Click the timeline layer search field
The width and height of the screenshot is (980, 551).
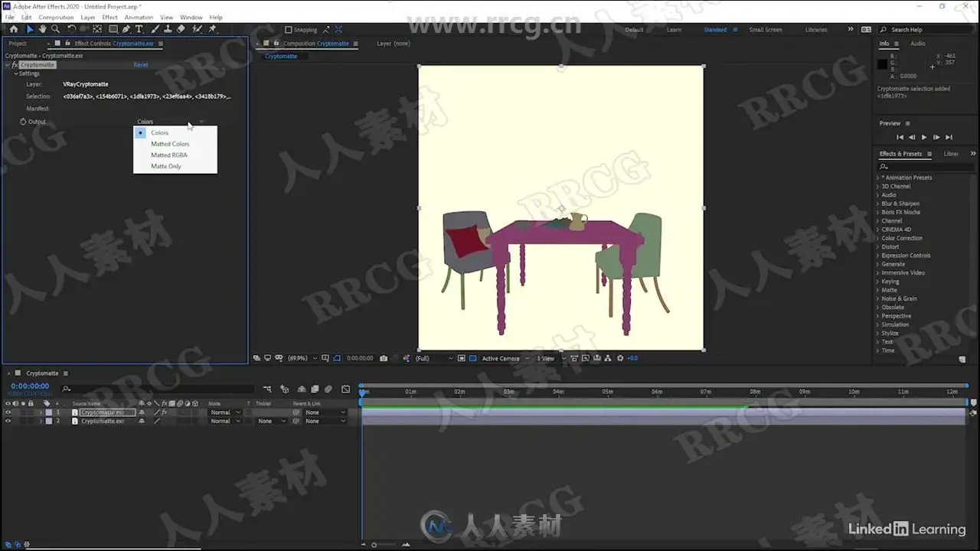[x=157, y=389]
